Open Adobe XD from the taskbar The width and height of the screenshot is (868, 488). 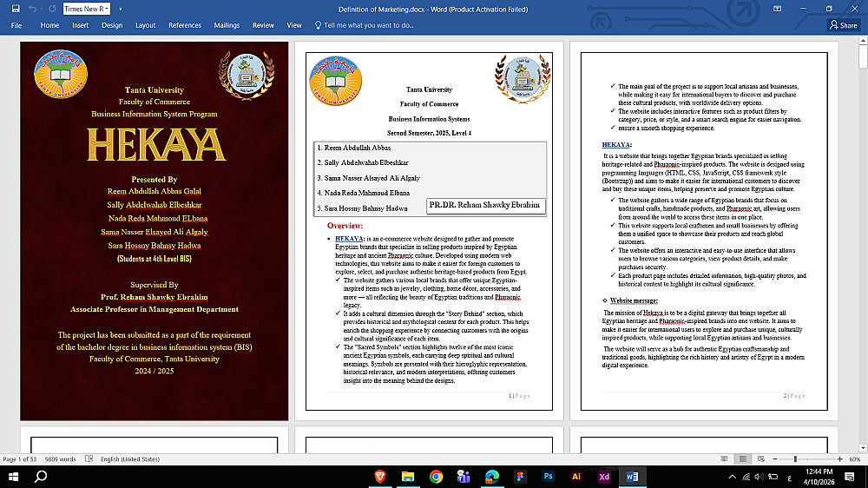tap(604, 477)
